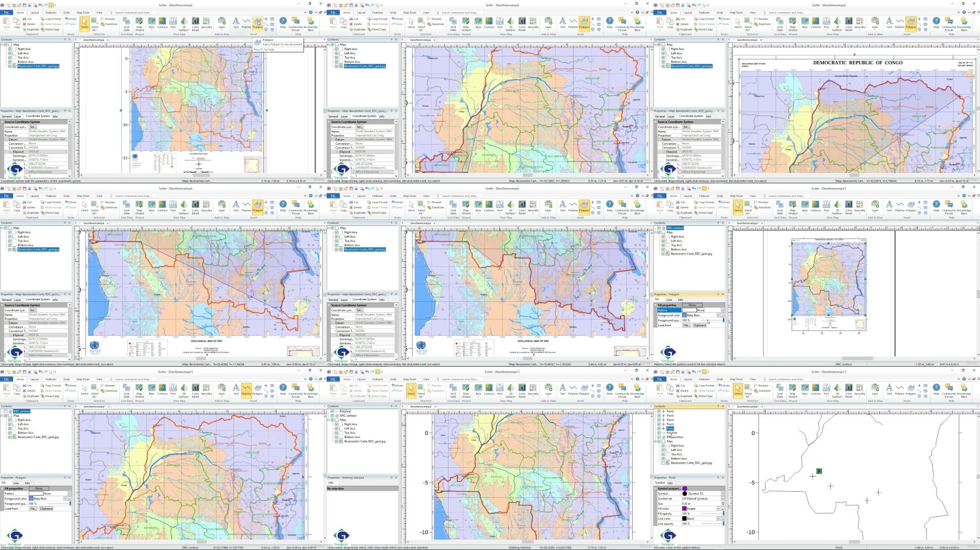Click Set... button in Polygon tooltip window
Image resolution: width=980 pixels, height=550 pixels.
click(32, 127)
